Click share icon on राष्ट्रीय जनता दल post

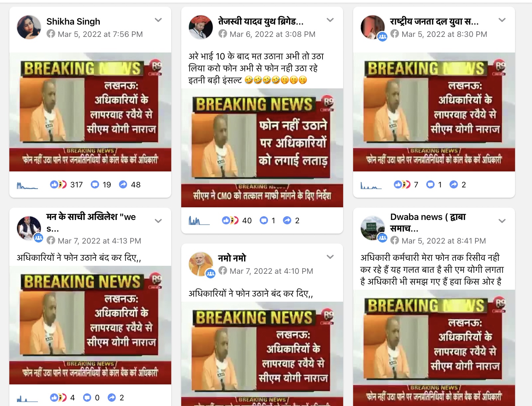pyautogui.click(x=454, y=184)
